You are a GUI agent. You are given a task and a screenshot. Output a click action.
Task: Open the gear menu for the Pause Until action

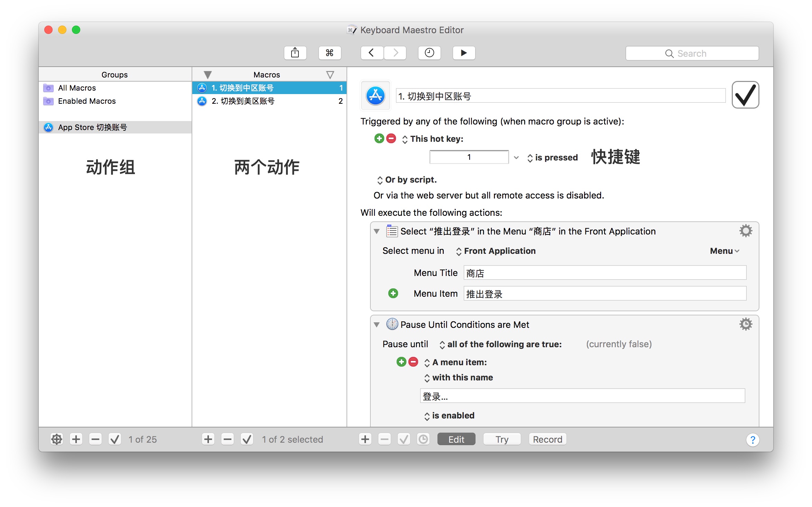[x=746, y=324]
